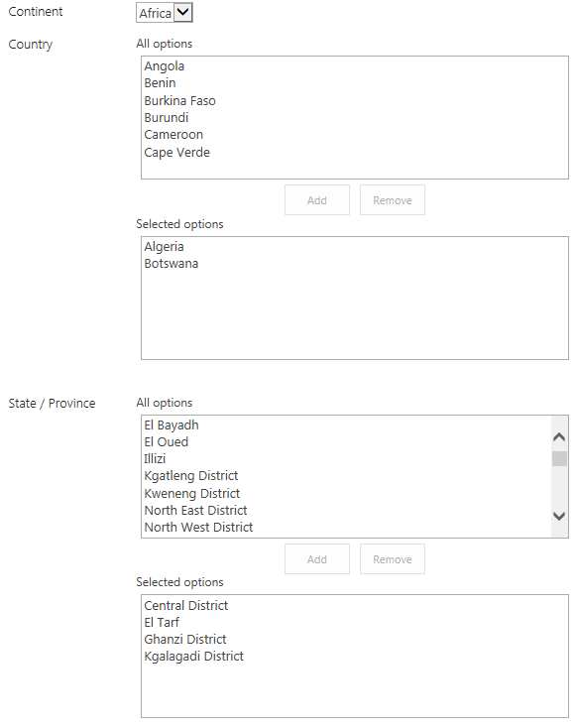The image size is (578, 728).
Task: Click the Country Add button
Action: click(317, 200)
